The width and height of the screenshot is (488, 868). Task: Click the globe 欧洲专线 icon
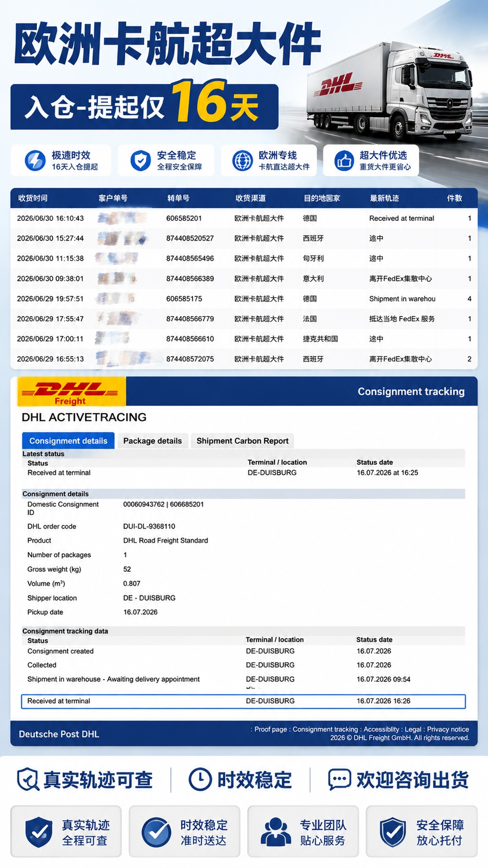(243, 161)
